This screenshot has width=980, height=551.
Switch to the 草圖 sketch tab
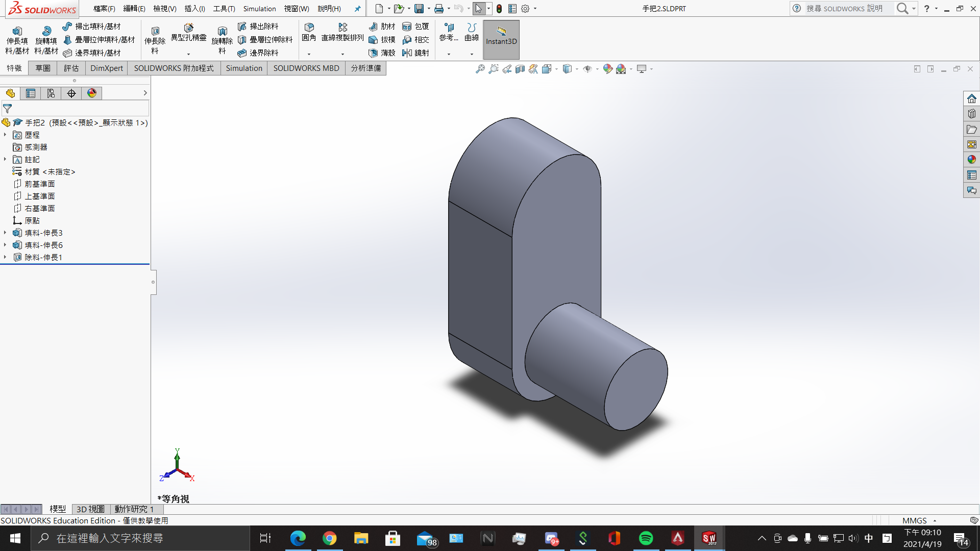43,68
